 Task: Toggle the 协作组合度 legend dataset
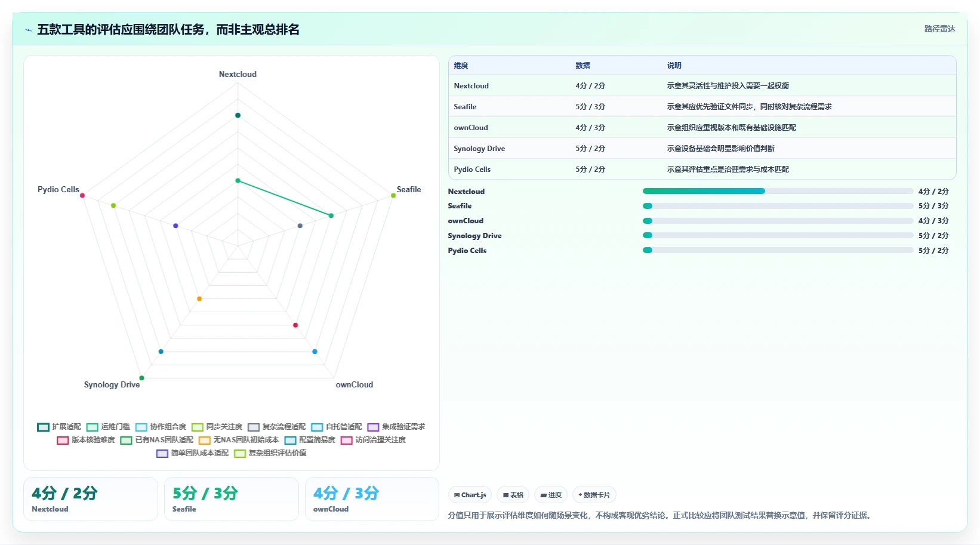point(161,427)
